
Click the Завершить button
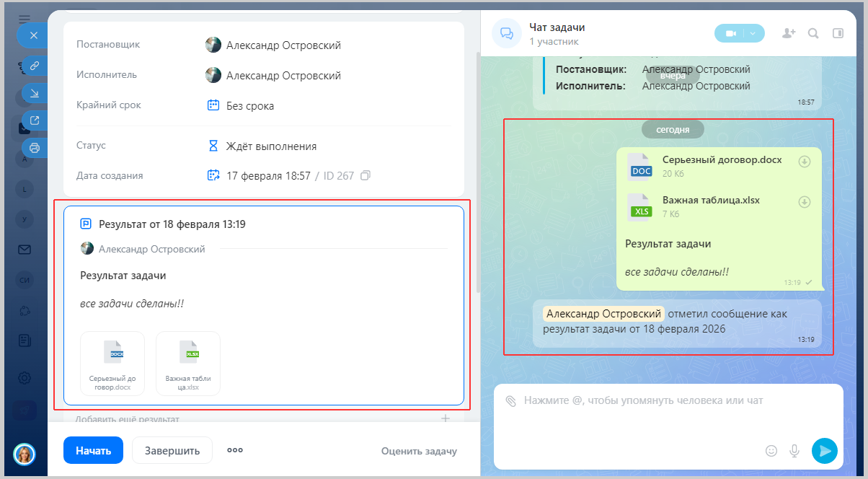tap(172, 450)
